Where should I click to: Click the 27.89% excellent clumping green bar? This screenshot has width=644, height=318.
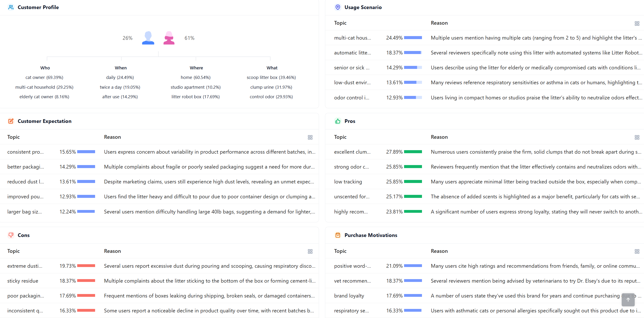click(413, 152)
